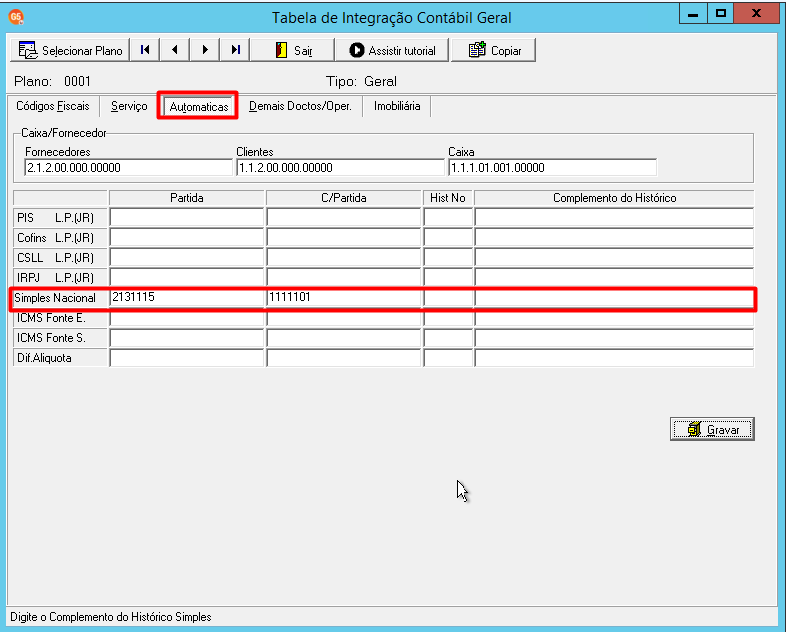Click the Dif.Aliquota C/Partida field

(343, 358)
